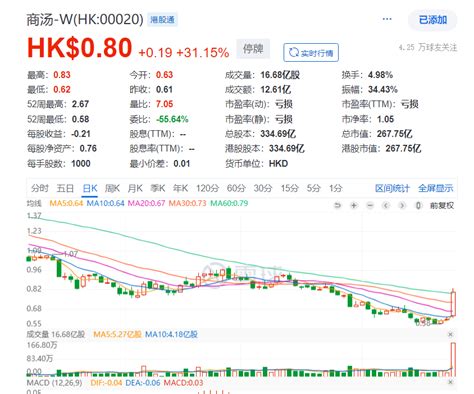Click the 每手股数 value 1000
474x394 pixels.
[81, 164]
